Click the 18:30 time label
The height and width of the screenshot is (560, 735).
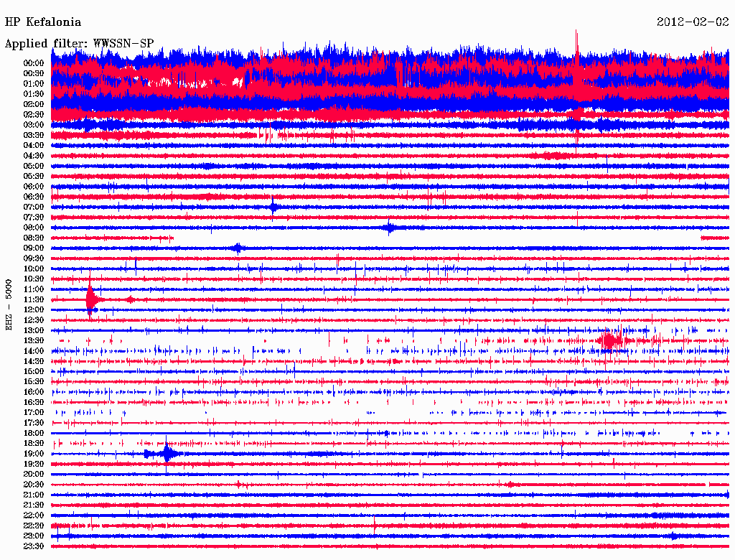coord(33,443)
